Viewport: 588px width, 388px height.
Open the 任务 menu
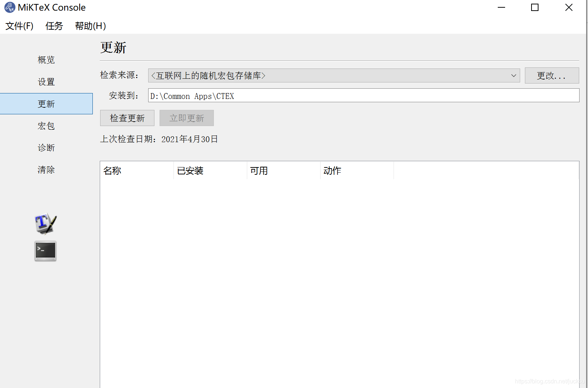tap(54, 26)
